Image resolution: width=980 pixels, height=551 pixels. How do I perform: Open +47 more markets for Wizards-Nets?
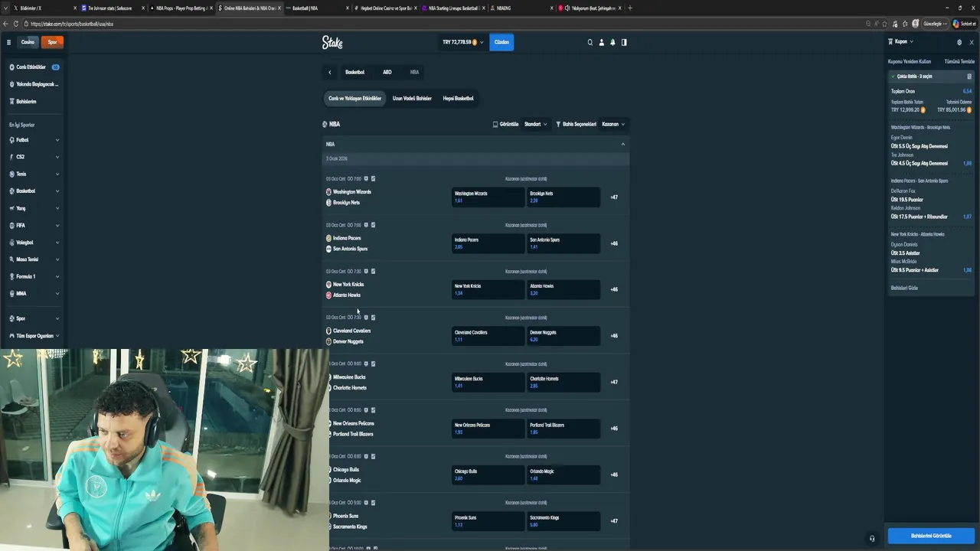click(x=614, y=197)
